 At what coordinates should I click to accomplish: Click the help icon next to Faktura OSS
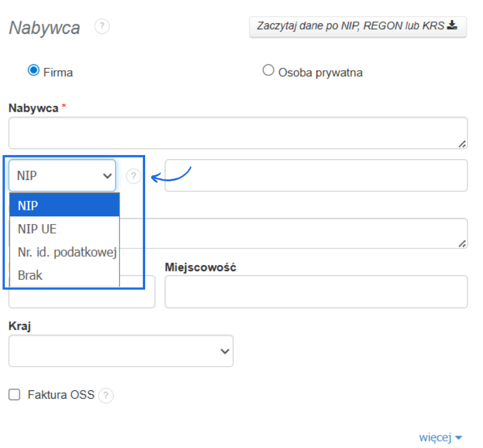(106, 395)
